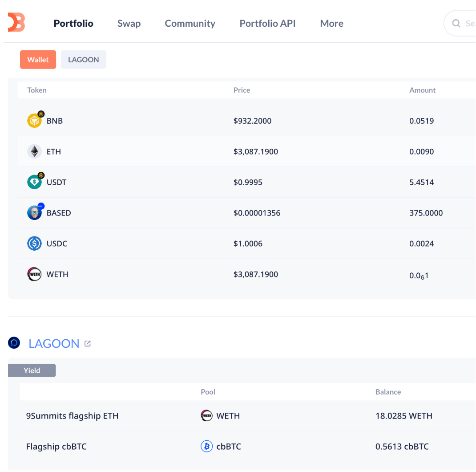Click the USDC token icon
The image size is (476, 472).
[x=35, y=244]
